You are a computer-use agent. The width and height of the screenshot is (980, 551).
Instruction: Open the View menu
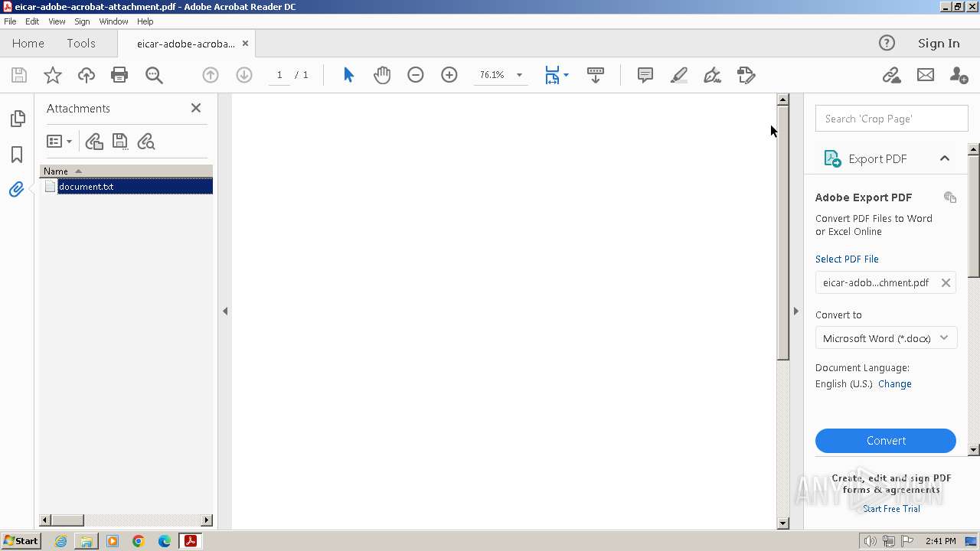pos(57,21)
